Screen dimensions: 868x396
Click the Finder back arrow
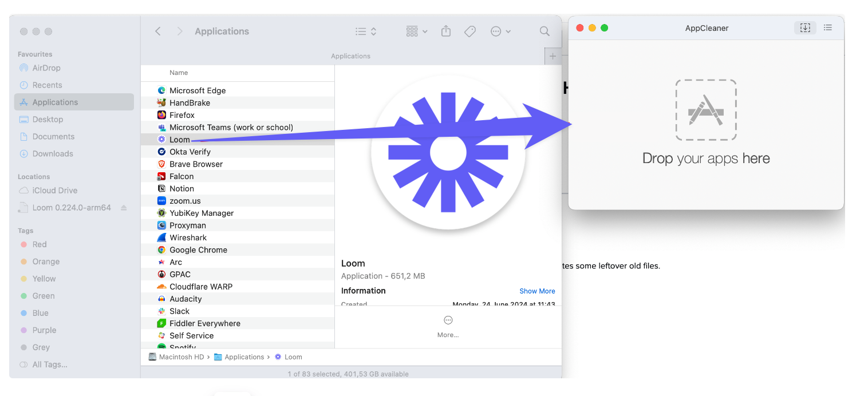coord(158,31)
